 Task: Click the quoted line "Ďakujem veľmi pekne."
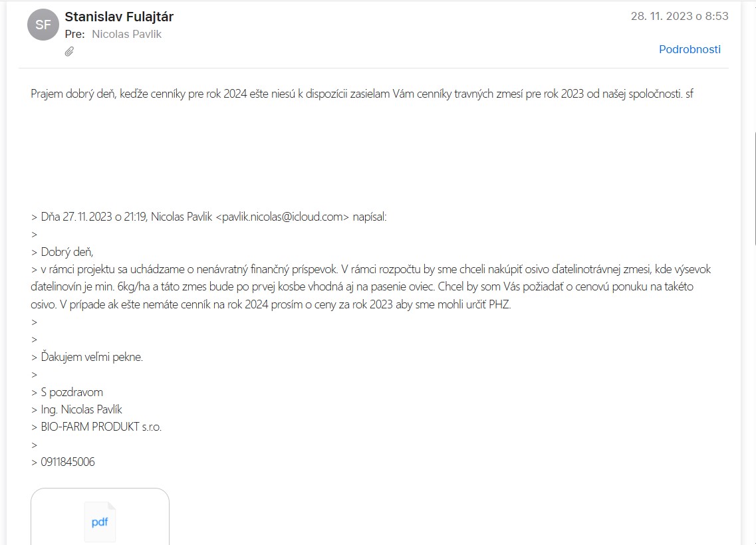(92, 357)
